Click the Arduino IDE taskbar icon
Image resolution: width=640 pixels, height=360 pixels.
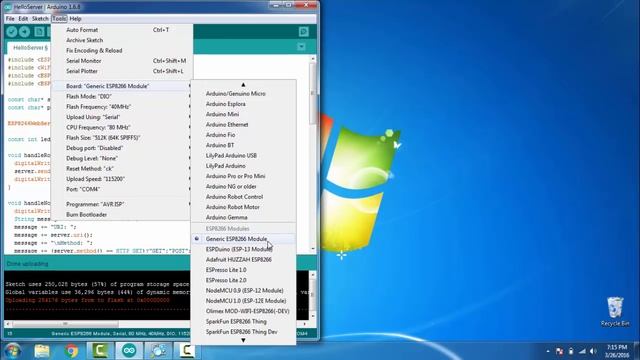[x=129, y=351]
